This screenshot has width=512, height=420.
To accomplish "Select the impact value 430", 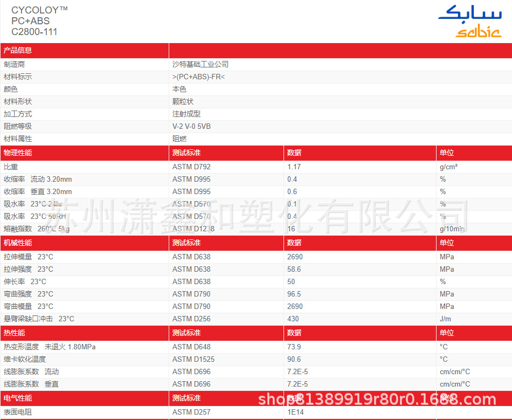I will point(293,319).
